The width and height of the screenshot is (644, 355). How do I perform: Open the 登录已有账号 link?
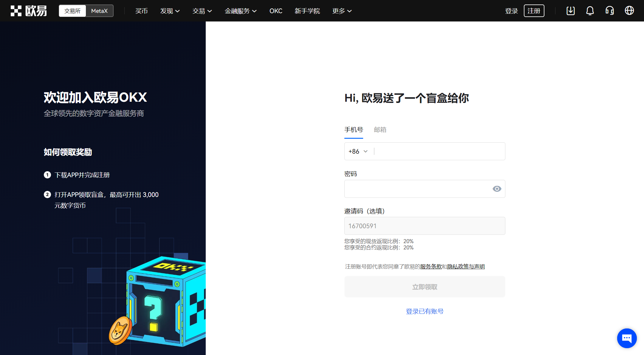(425, 311)
